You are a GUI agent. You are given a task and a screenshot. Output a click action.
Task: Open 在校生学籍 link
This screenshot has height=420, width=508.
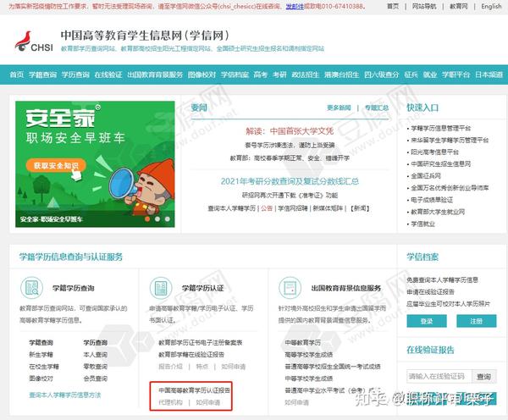(44, 367)
